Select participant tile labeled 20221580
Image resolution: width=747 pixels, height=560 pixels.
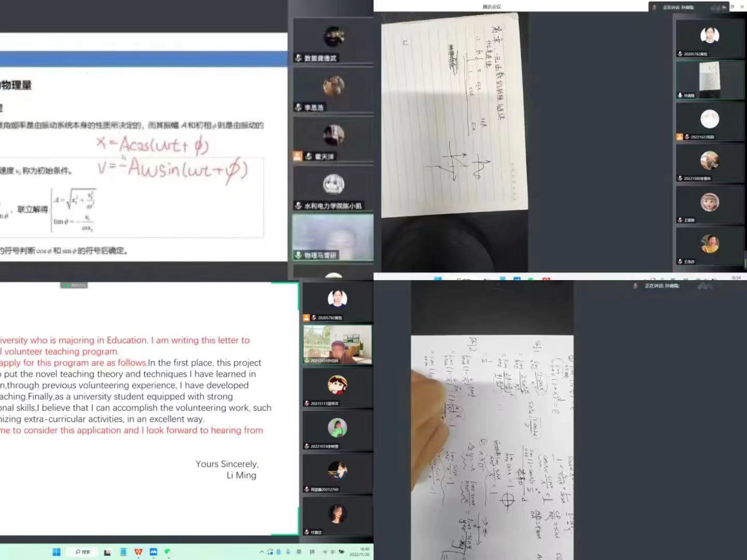[710, 163]
